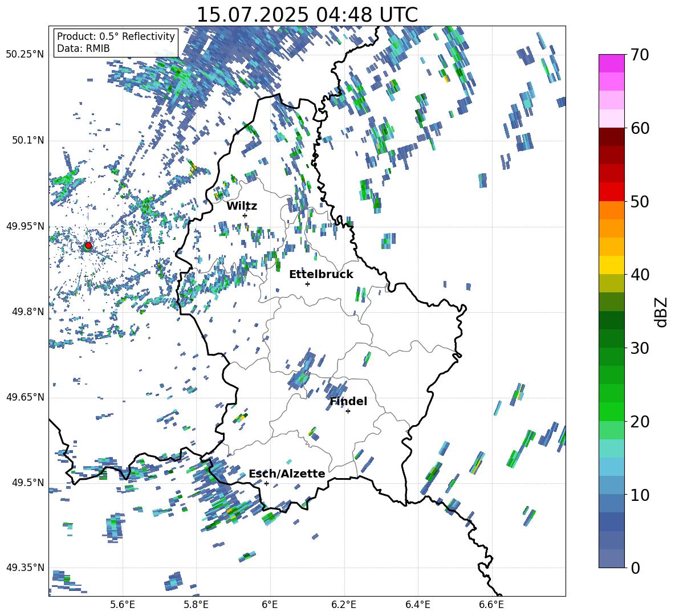Click the 50 tick label on colorbar
The width and height of the screenshot is (675, 616).
(x=640, y=202)
